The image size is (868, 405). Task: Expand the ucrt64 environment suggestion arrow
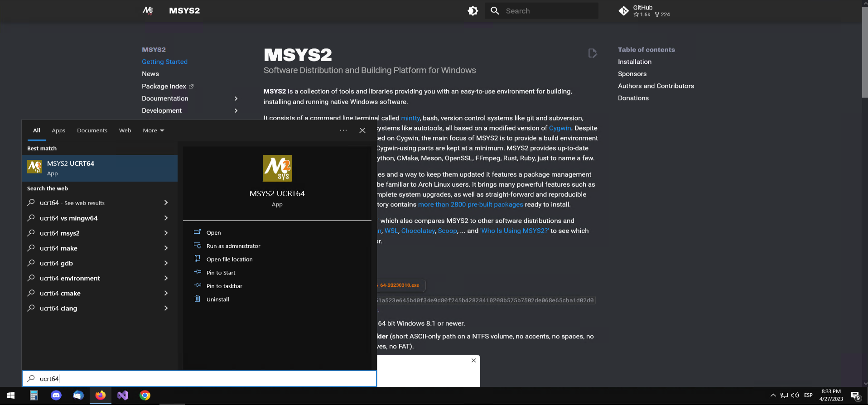click(x=166, y=278)
